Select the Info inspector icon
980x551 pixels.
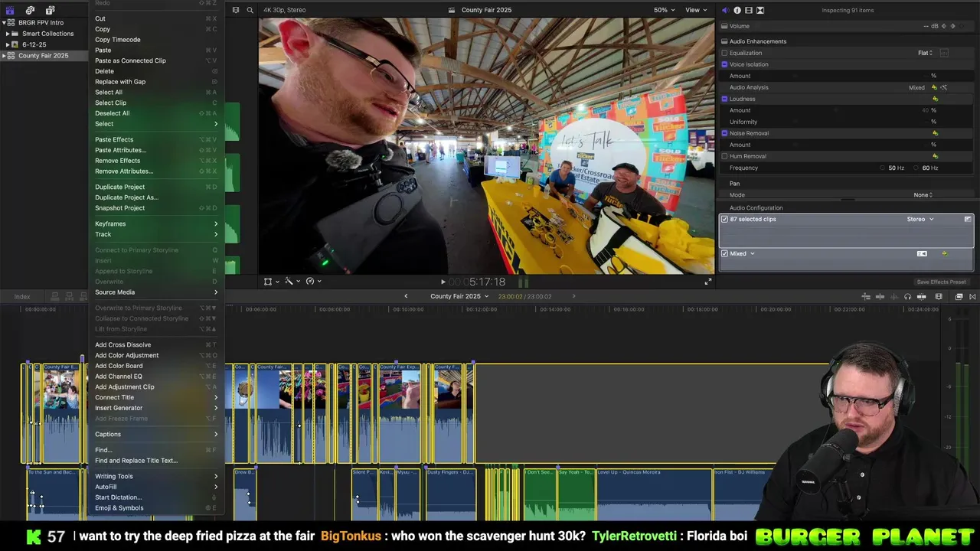pos(737,10)
